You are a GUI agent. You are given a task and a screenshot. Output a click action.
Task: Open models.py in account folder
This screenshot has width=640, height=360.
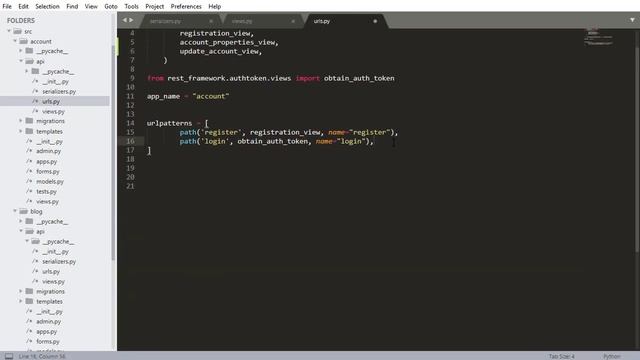50,181
